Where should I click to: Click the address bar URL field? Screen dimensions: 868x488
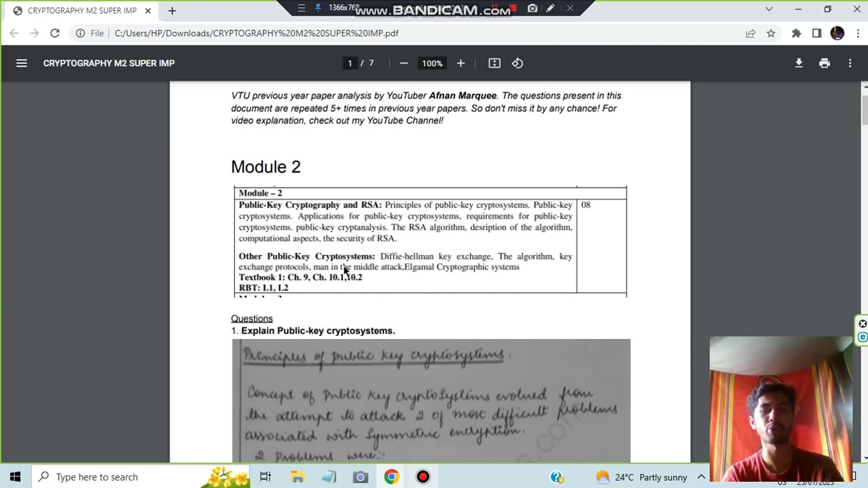(x=407, y=33)
